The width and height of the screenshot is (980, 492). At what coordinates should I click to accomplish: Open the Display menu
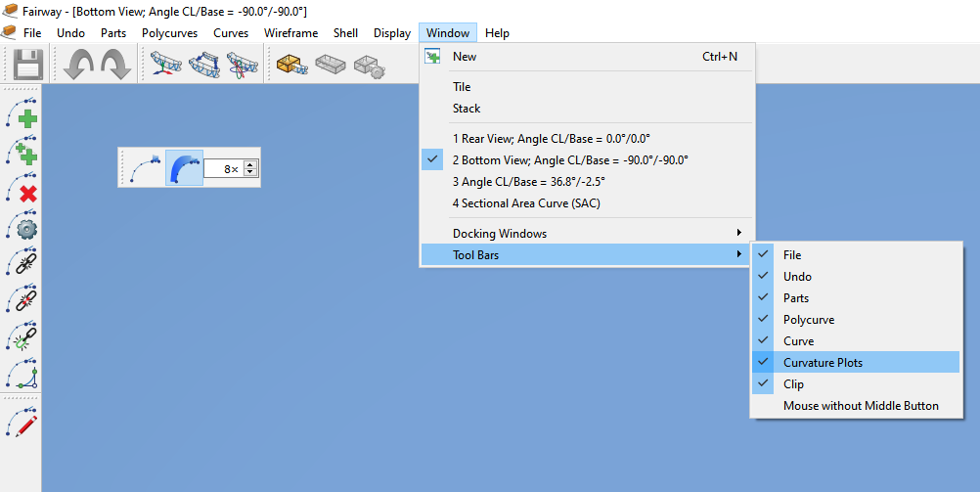[x=392, y=33]
